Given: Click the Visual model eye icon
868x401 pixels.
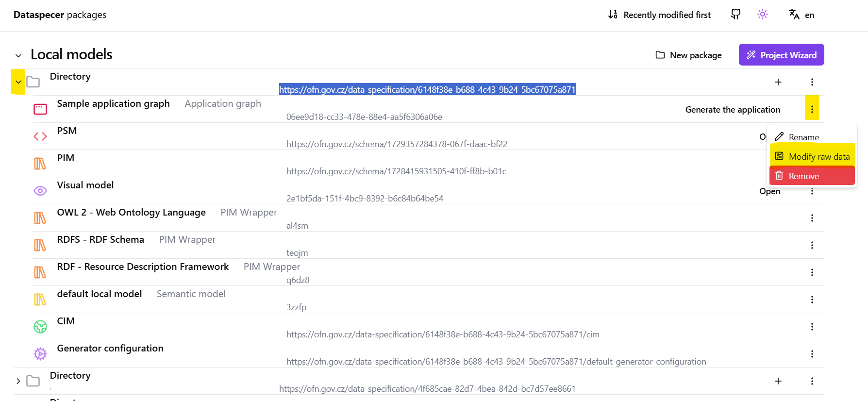Looking at the screenshot, I should pos(40,191).
